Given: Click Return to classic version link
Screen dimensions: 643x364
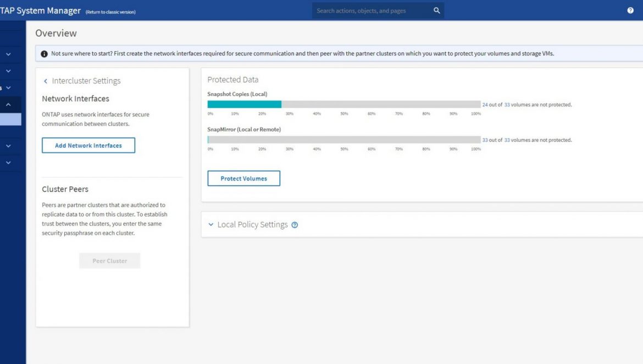Looking at the screenshot, I should [x=110, y=12].
